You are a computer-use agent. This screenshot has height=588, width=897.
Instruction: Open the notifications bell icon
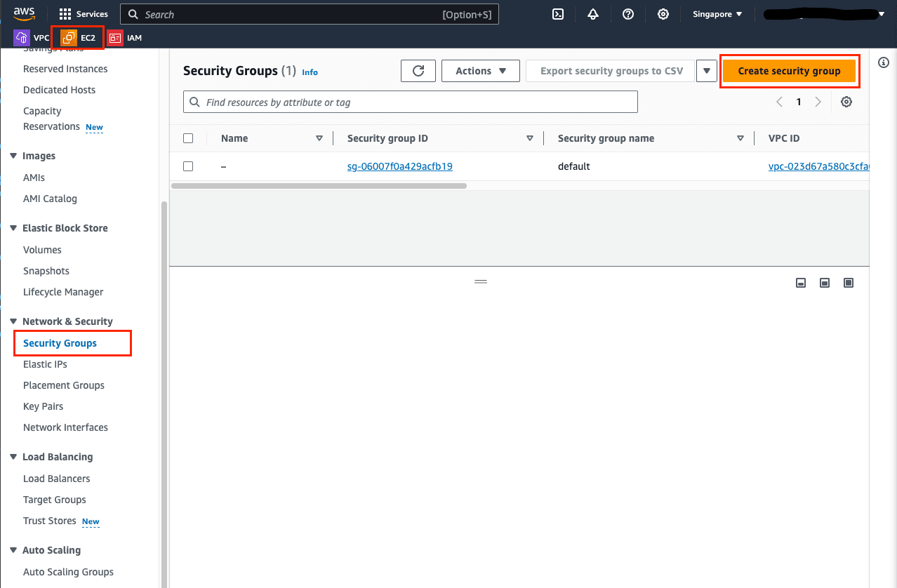pyautogui.click(x=593, y=14)
